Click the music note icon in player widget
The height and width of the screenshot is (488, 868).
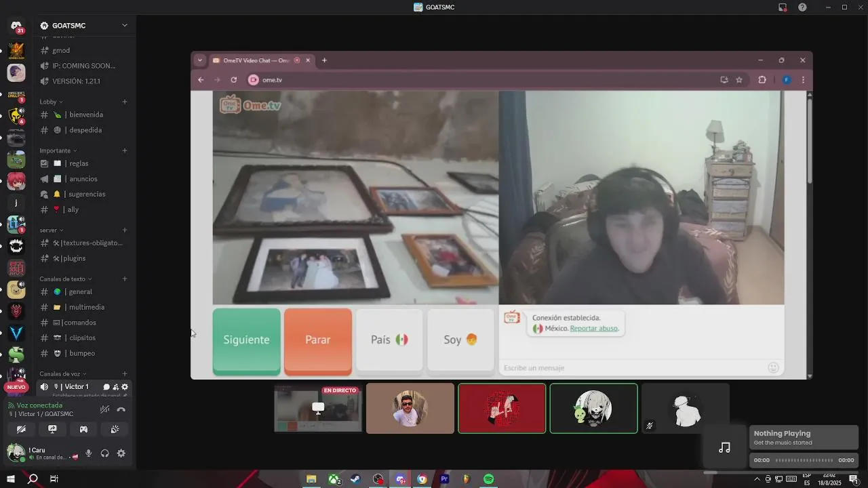tap(725, 447)
